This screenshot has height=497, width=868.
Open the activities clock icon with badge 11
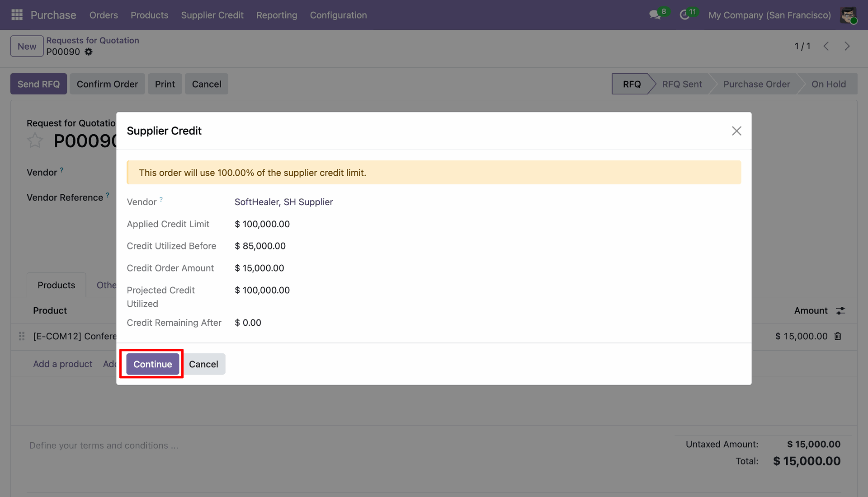point(684,15)
